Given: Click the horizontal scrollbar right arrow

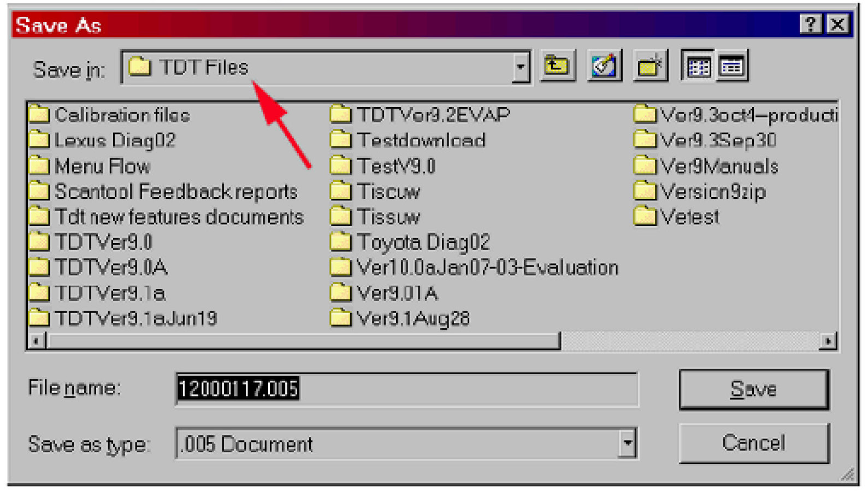Looking at the screenshot, I should click(x=828, y=341).
